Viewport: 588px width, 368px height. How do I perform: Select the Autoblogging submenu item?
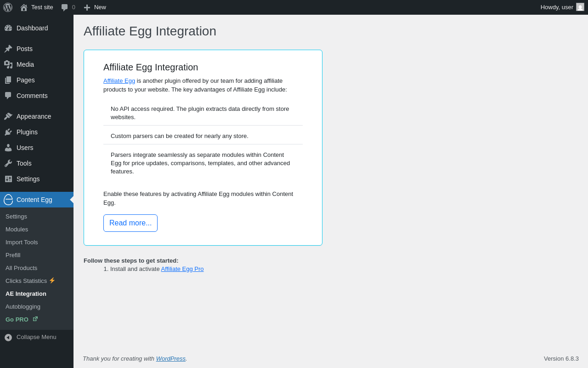(23, 306)
